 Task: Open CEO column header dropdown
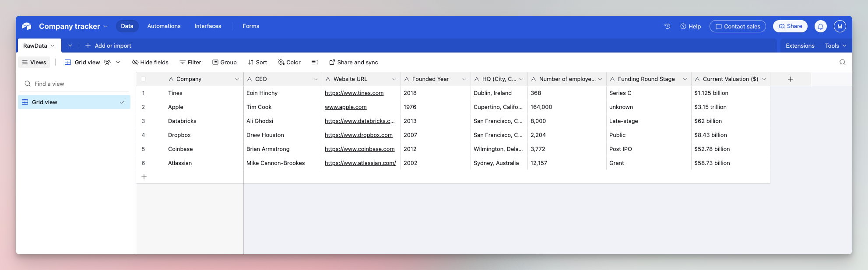[316, 79]
